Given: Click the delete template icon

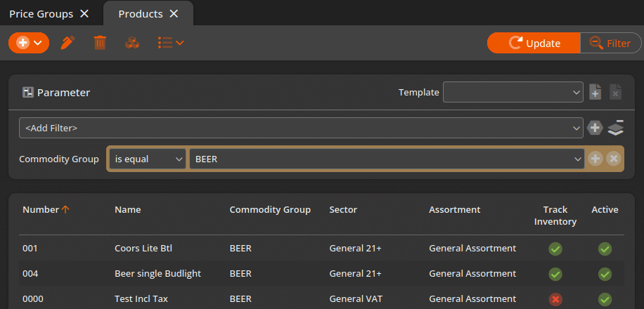Looking at the screenshot, I should [615, 92].
